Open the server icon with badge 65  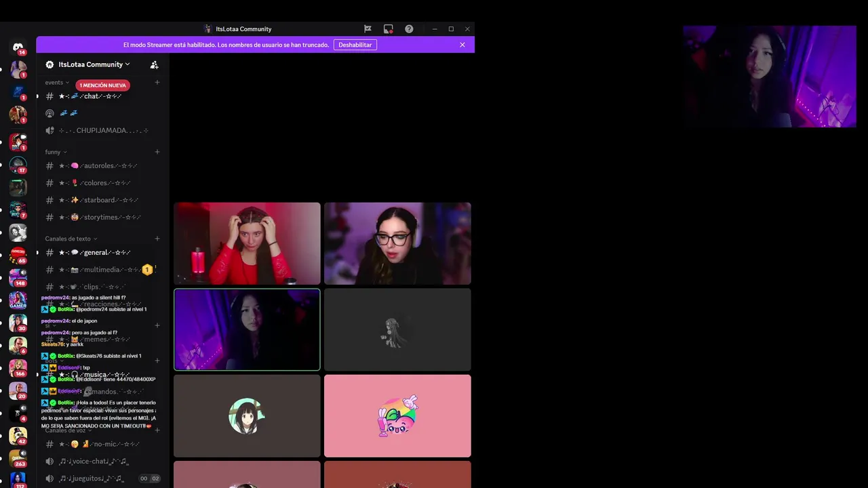tap(18, 255)
